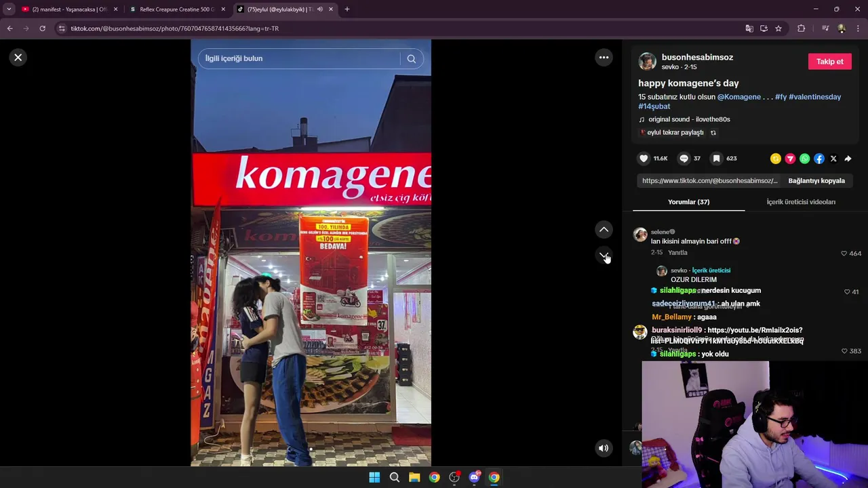Open the #fy hashtag
The height and width of the screenshot is (488, 868).
(x=781, y=97)
